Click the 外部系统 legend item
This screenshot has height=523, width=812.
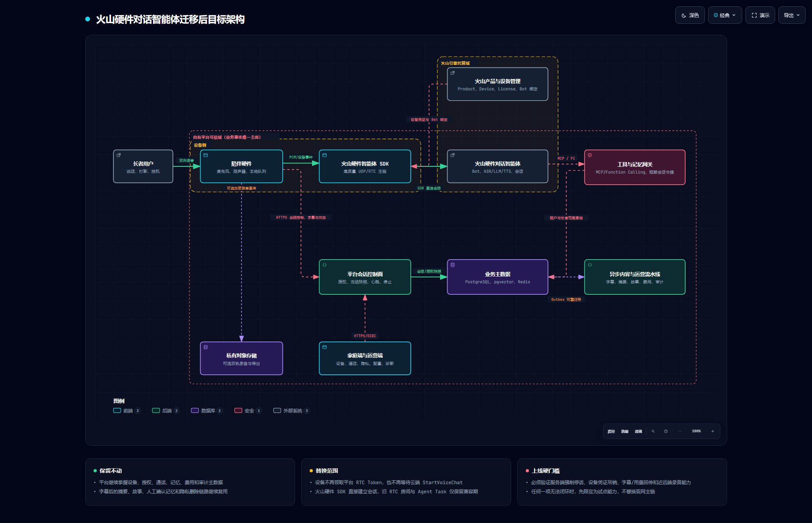click(291, 410)
